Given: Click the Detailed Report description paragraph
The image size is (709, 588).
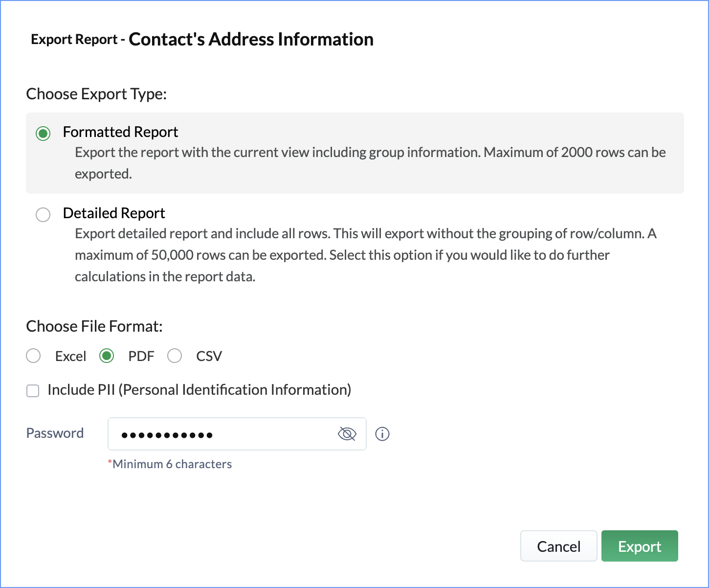Looking at the screenshot, I should (x=365, y=255).
